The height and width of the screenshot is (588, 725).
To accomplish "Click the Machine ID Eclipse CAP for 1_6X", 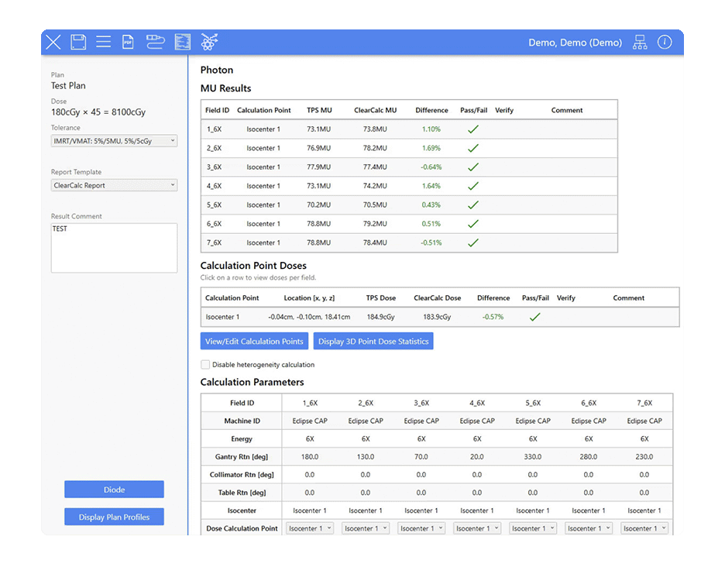I will (310, 421).
